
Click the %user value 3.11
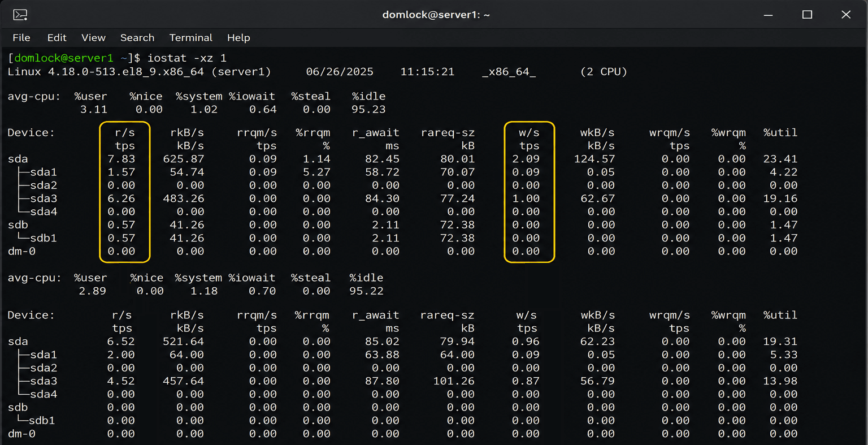pyautogui.click(x=93, y=110)
